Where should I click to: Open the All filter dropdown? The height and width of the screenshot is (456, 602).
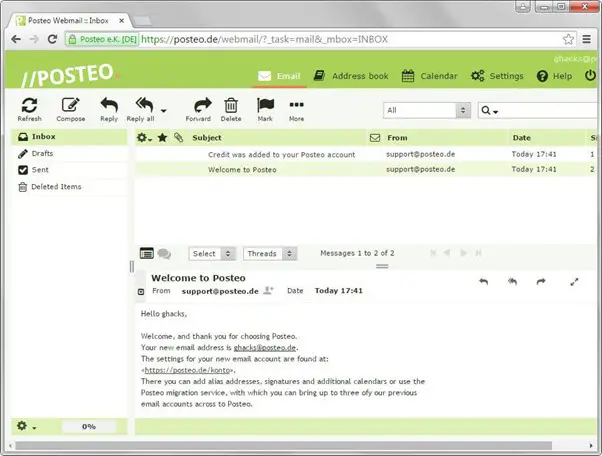tap(427, 111)
